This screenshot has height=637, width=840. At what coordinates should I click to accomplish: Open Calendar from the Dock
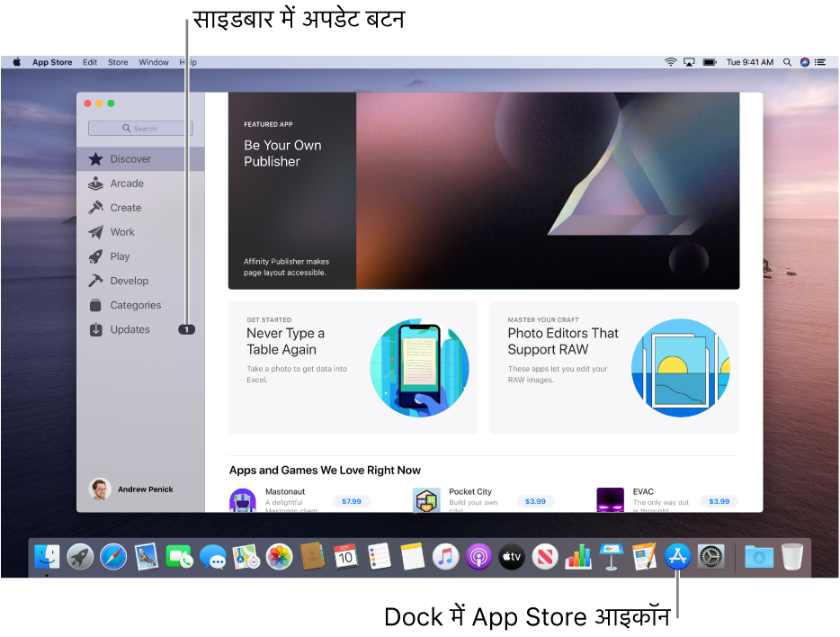(345, 557)
